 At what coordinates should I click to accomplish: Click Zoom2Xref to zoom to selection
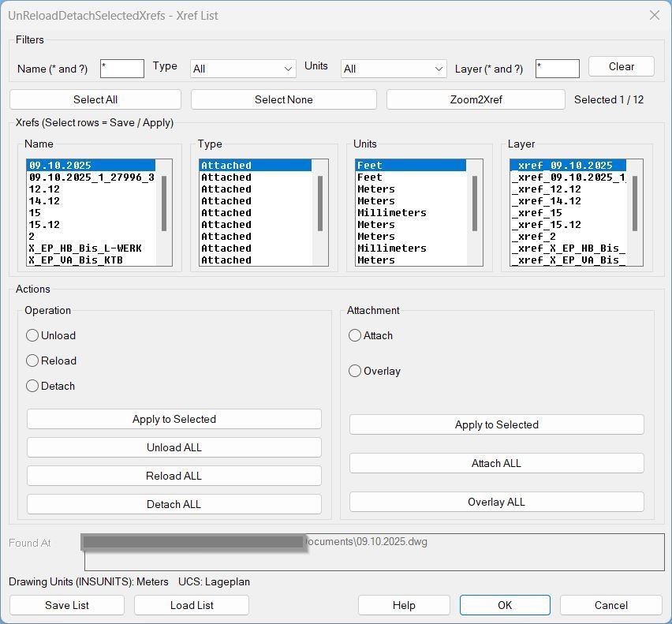(x=474, y=99)
